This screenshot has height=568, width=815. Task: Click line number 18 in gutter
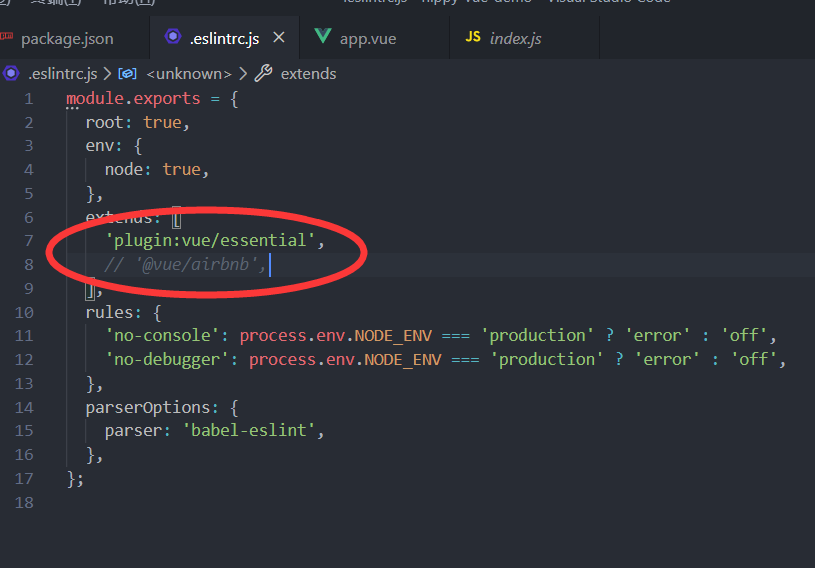(x=24, y=503)
